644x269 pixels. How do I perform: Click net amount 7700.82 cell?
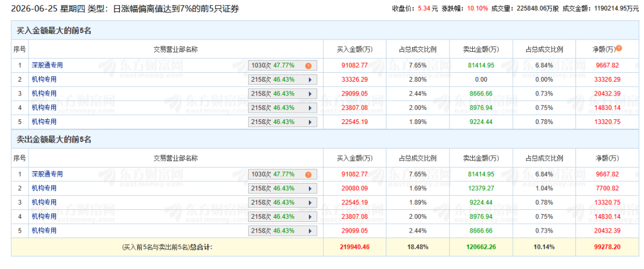pyautogui.click(x=607, y=188)
